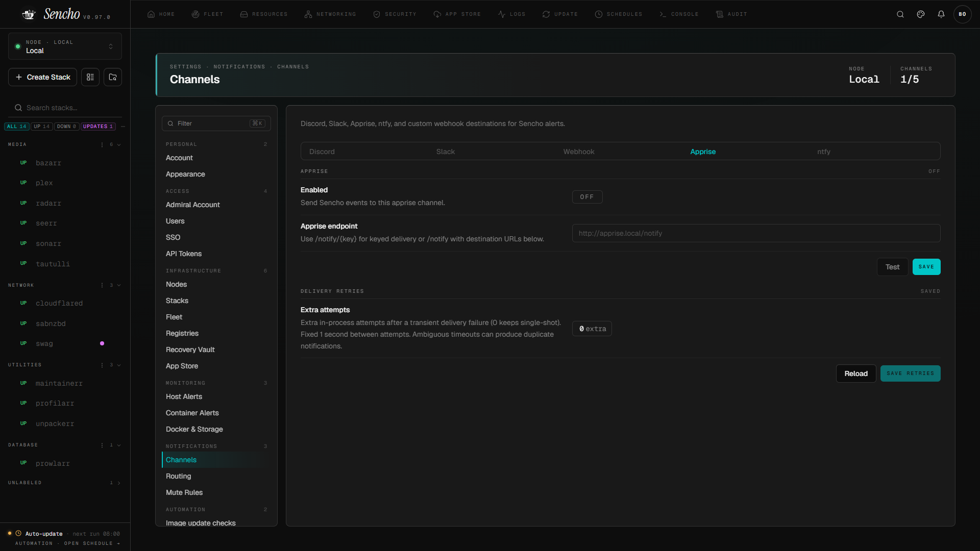Click the folder import icon beside Create Stack
Image resolution: width=980 pixels, height=551 pixels.
coord(113,77)
